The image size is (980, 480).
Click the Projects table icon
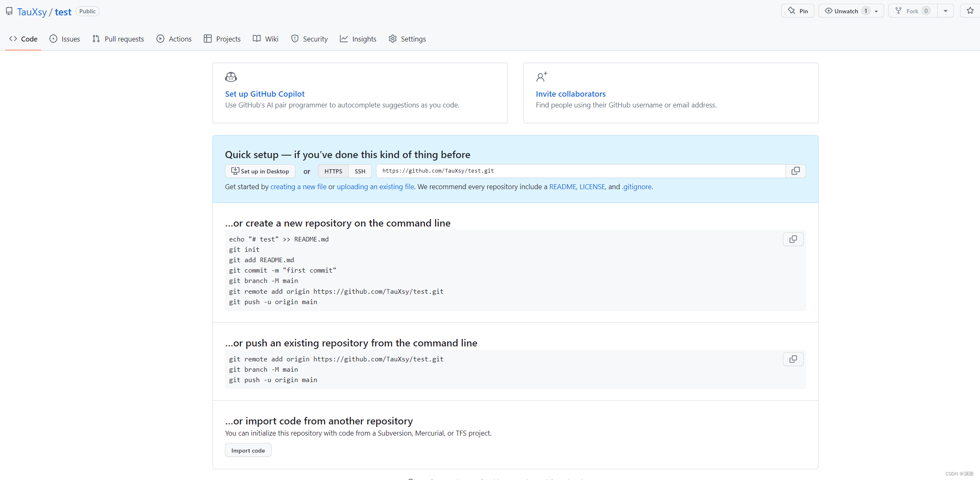(208, 39)
